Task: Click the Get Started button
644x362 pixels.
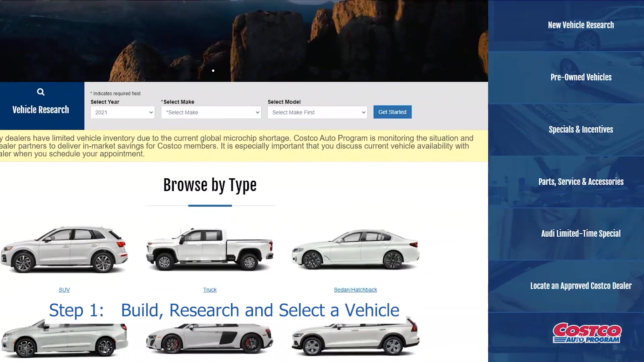Action: tap(392, 112)
